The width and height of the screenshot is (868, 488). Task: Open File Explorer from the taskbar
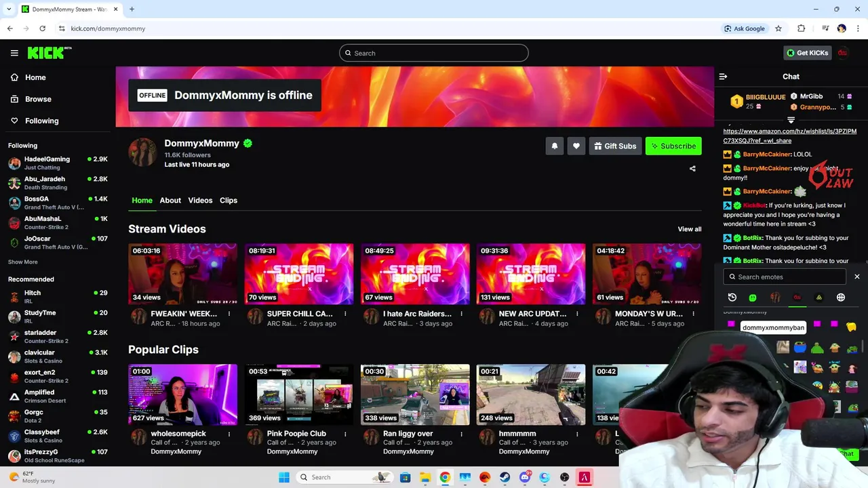425,477
